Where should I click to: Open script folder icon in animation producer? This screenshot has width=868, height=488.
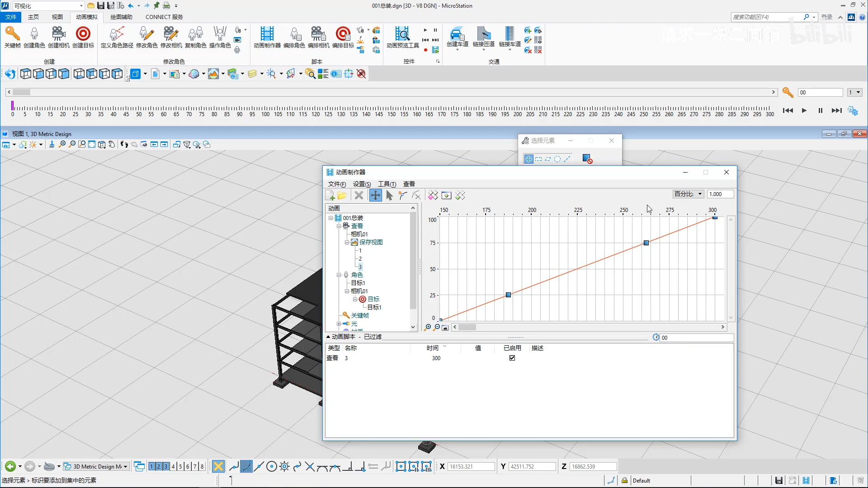342,195
